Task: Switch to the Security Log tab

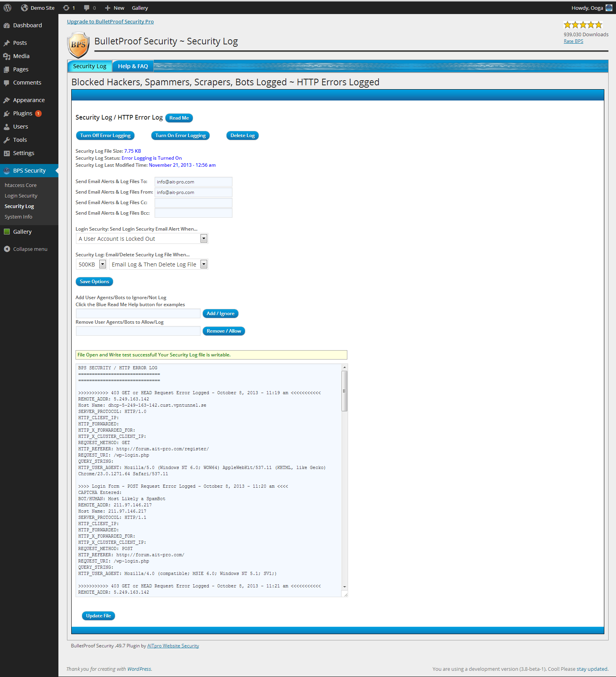Action: pyautogui.click(x=90, y=66)
